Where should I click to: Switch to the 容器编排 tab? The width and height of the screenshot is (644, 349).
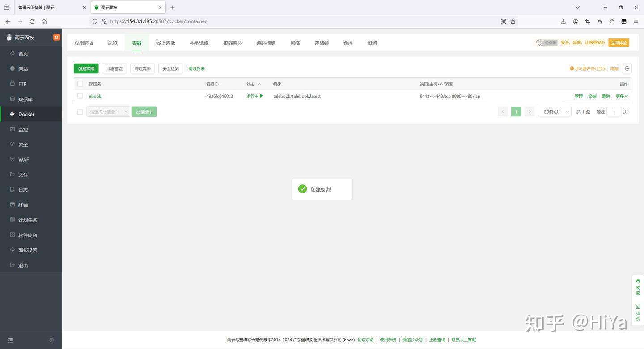pyautogui.click(x=233, y=43)
